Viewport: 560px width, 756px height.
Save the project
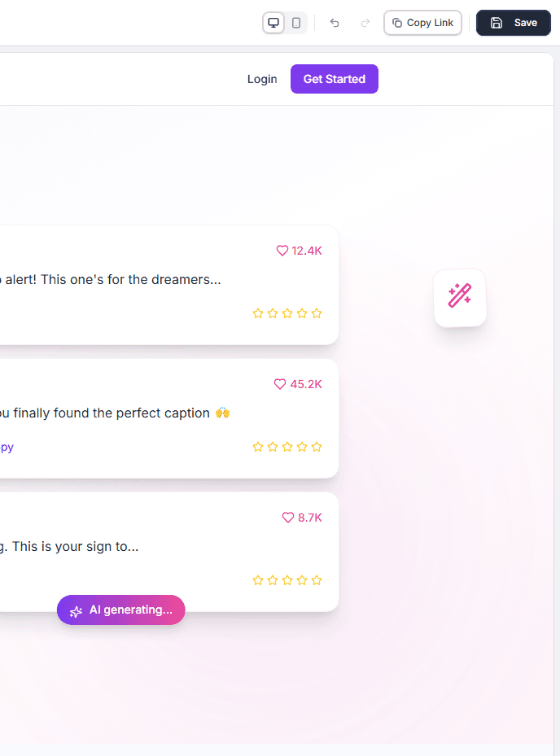point(514,23)
